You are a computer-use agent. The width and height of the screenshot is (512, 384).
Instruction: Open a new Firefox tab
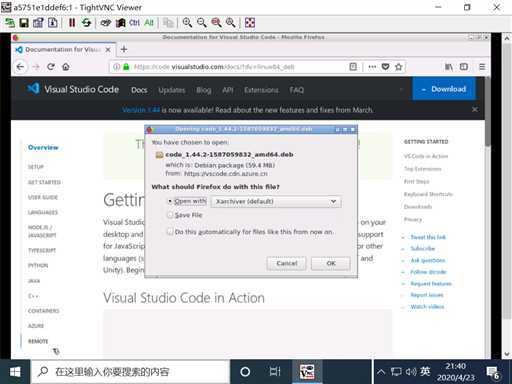click(124, 49)
